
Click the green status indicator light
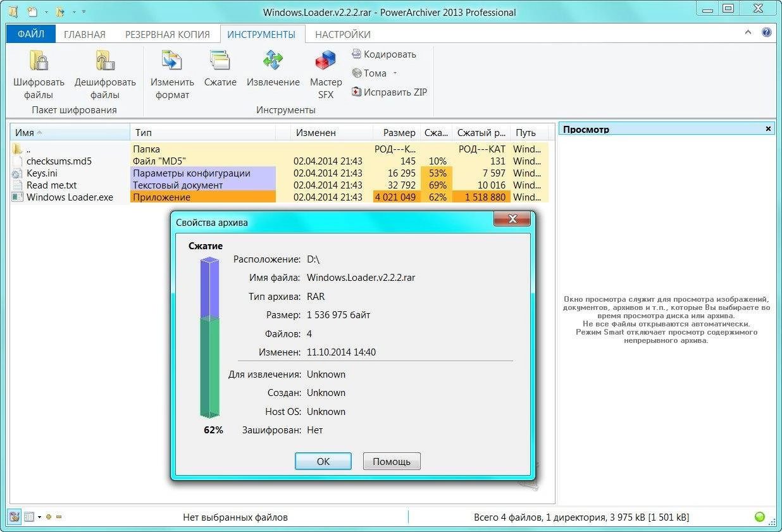click(760, 517)
